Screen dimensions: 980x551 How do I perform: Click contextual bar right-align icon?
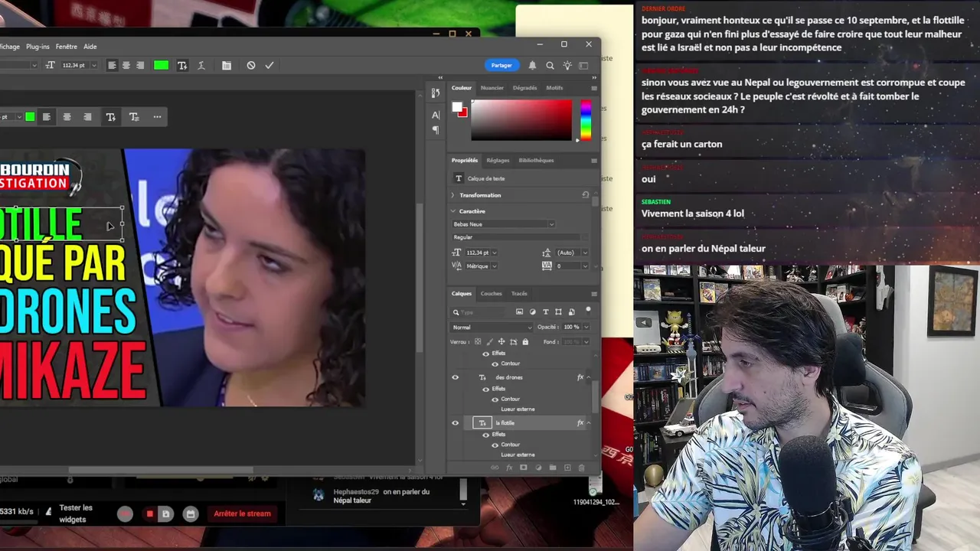tap(87, 117)
